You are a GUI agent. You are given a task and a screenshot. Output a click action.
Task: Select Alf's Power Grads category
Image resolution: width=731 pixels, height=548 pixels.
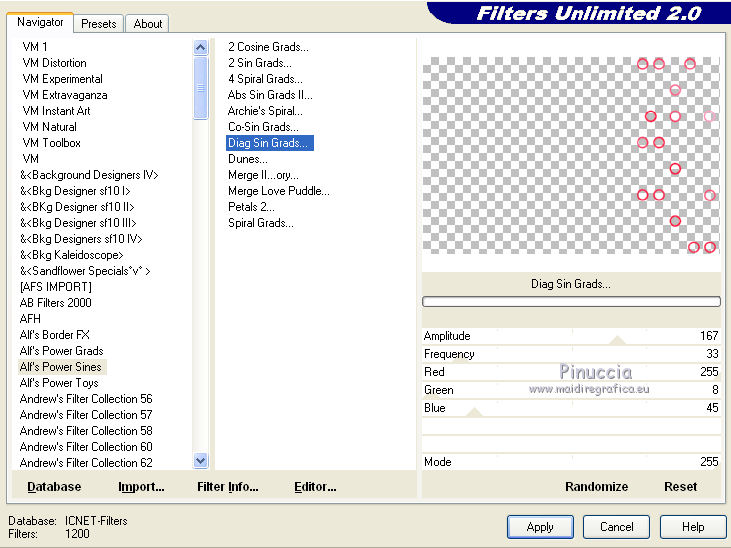(62, 351)
